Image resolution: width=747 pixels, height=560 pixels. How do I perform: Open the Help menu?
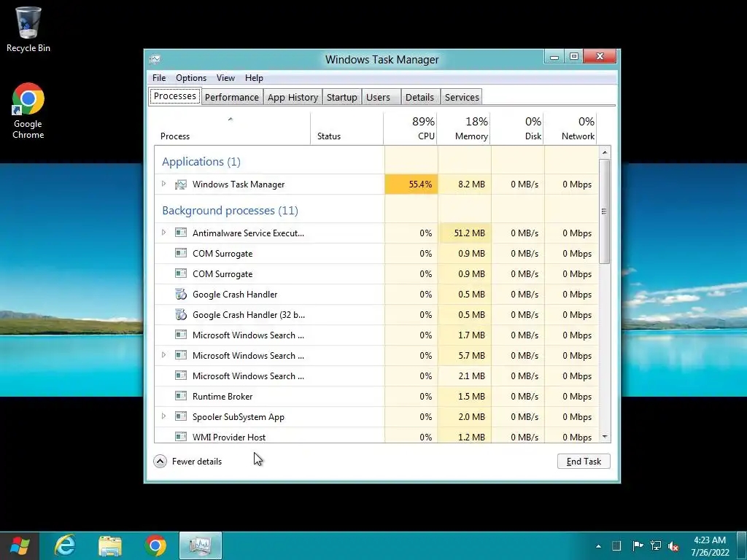pyautogui.click(x=254, y=78)
